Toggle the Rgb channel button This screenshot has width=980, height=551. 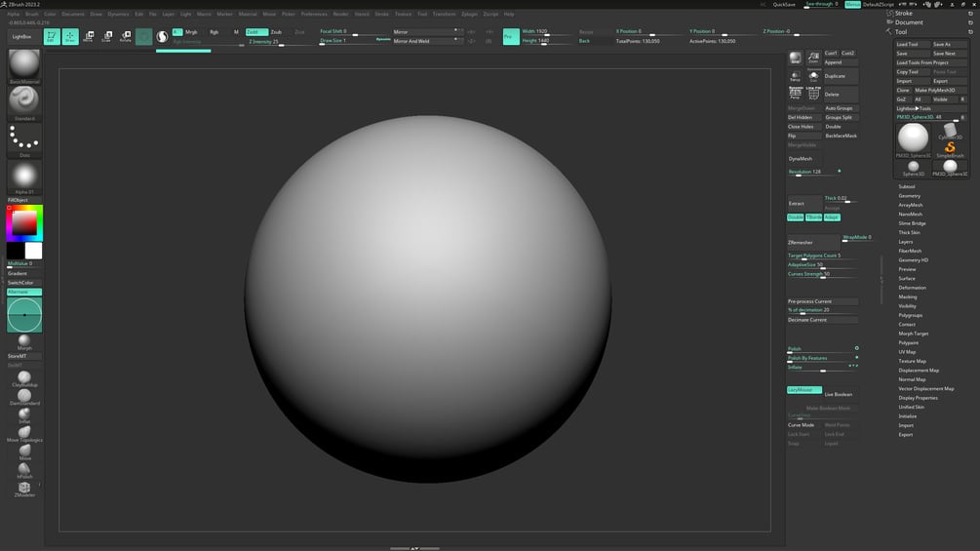pos(215,32)
